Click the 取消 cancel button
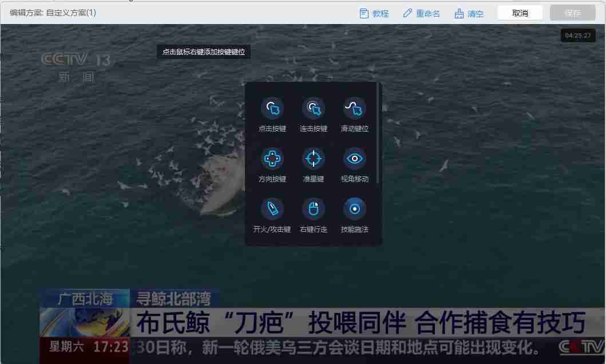 [520, 13]
